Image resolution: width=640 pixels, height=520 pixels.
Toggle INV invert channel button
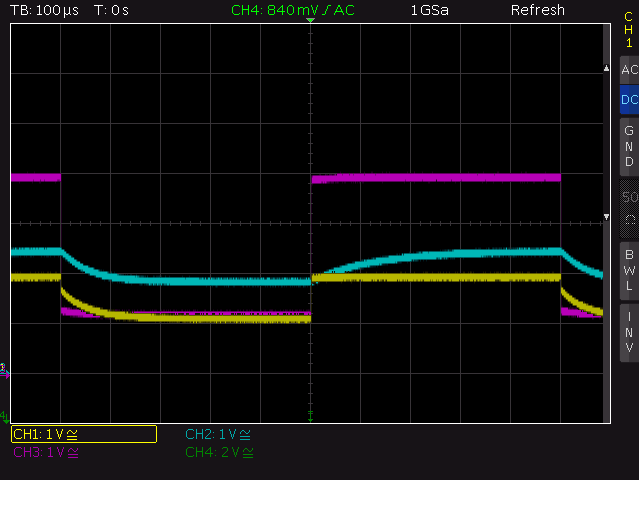(x=629, y=333)
